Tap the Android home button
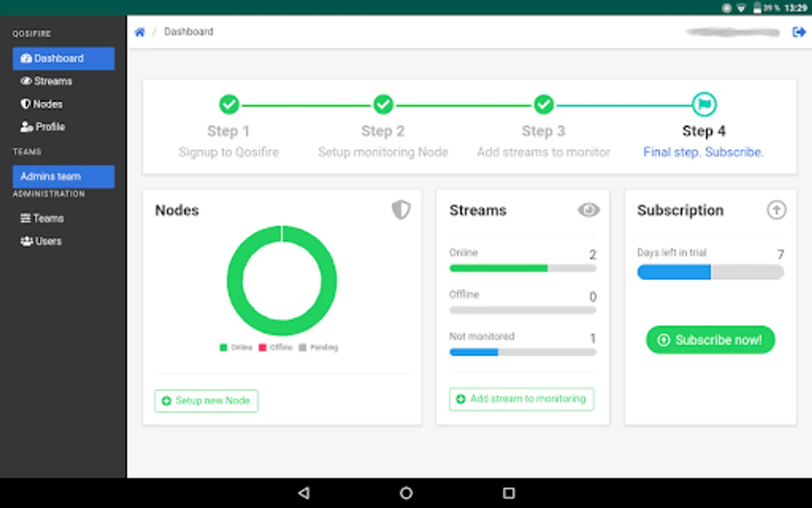Screen dimensions: 812x508 point(406,493)
